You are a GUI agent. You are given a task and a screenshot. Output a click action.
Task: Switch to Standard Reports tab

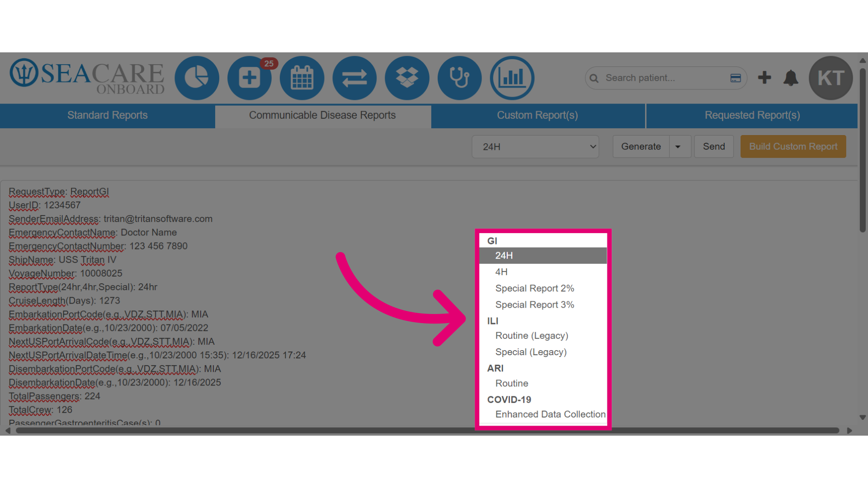108,116
